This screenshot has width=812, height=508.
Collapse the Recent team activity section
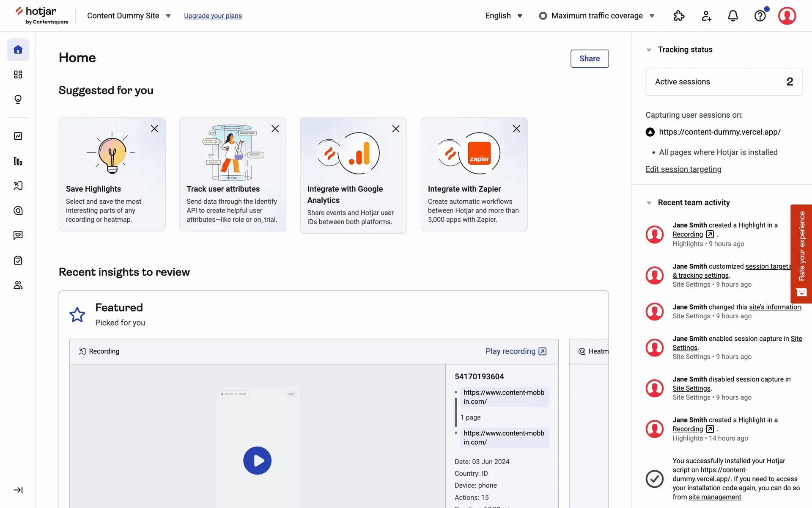pos(649,203)
